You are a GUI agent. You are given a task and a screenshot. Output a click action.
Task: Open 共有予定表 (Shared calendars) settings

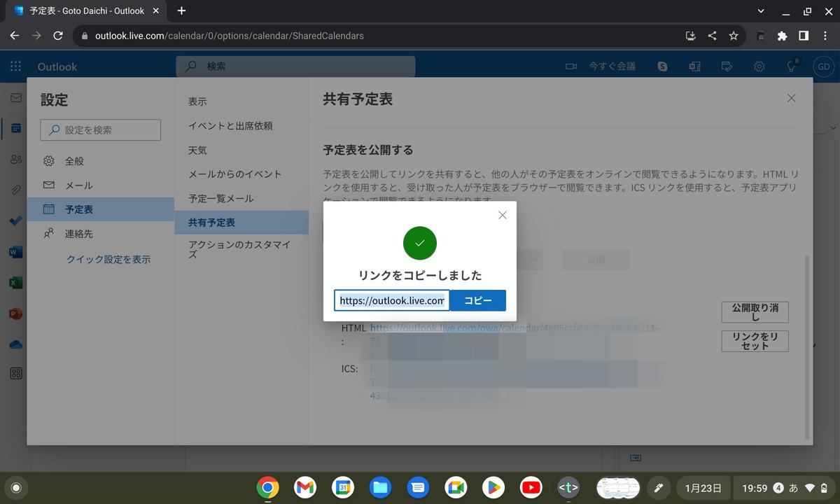pos(241,223)
